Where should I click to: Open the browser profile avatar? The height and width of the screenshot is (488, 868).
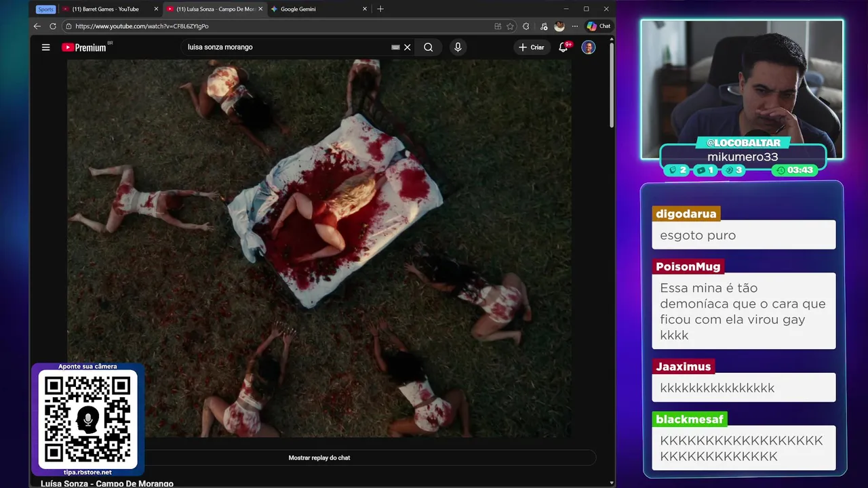click(559, 26)
